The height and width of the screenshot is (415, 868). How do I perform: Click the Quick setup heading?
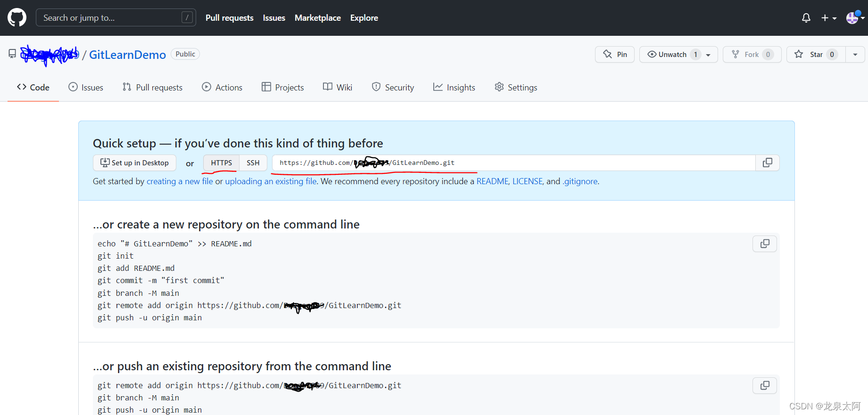tap(238, 143)
